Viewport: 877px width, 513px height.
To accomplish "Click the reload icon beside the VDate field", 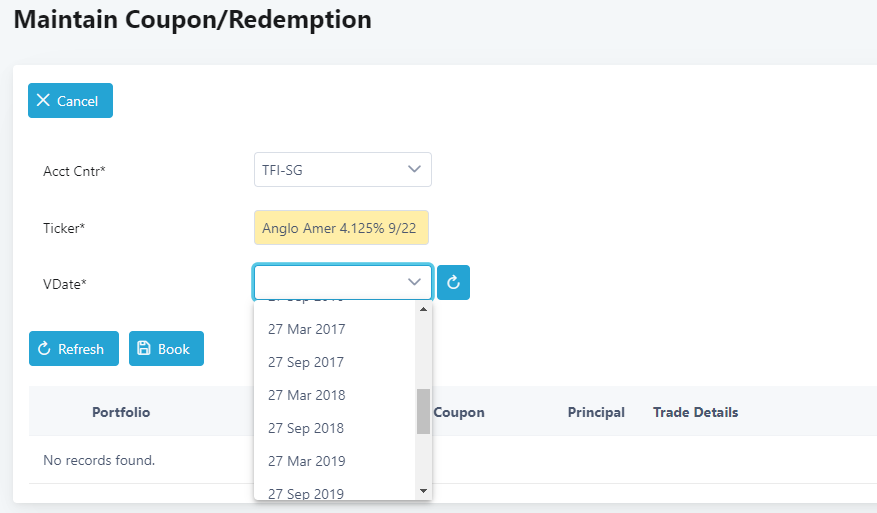I will [x=453, y=283].
